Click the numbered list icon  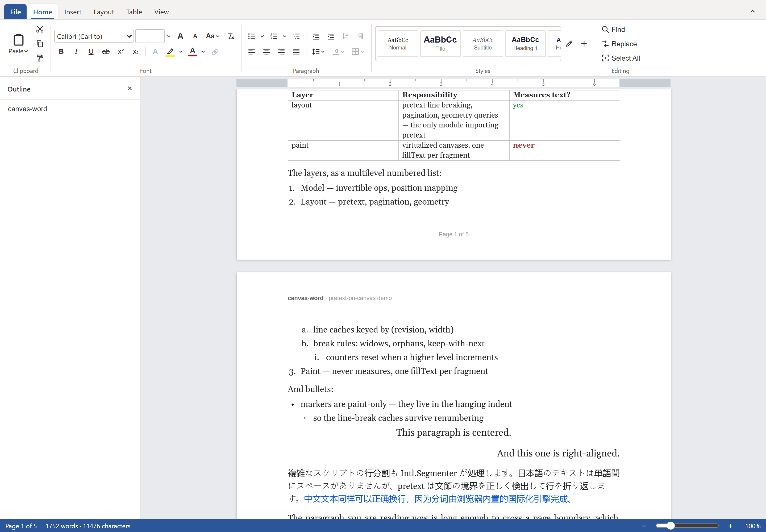pos(274,36)
